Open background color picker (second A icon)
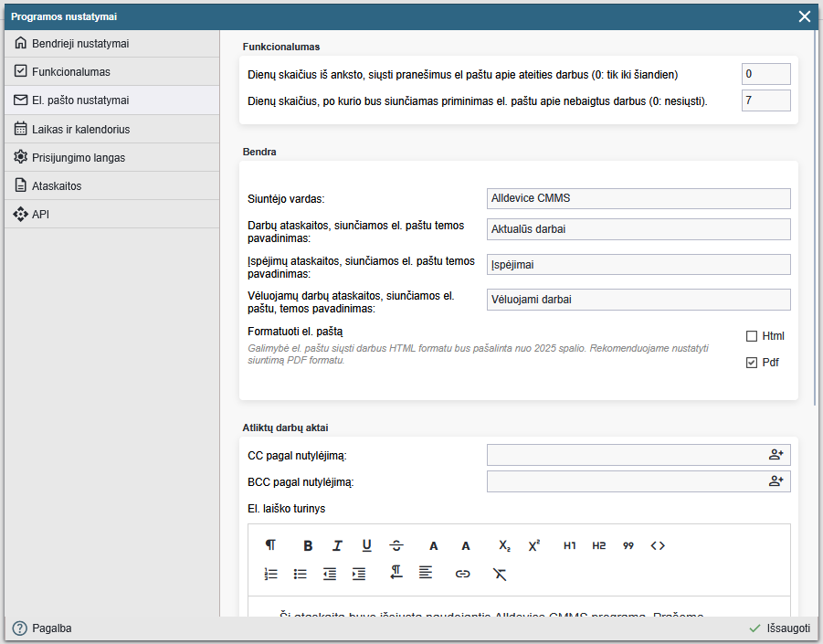823x644 pixels. point(466,546)
